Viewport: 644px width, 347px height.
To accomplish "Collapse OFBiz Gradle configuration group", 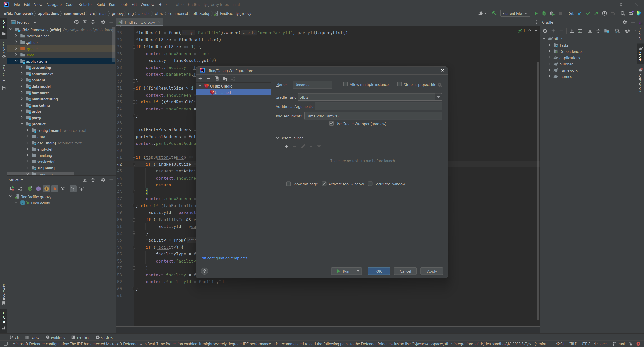I will pyautogui.click(x=200, y=86).
